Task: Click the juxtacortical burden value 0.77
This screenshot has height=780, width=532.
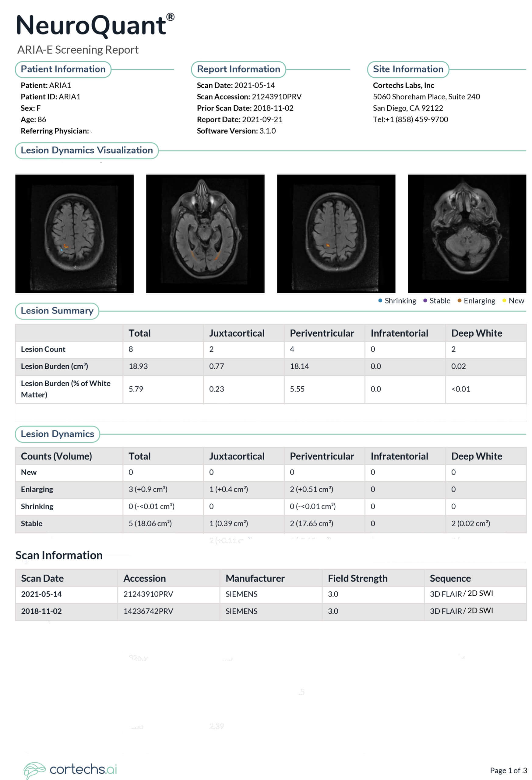Action: tap(217, 367)
